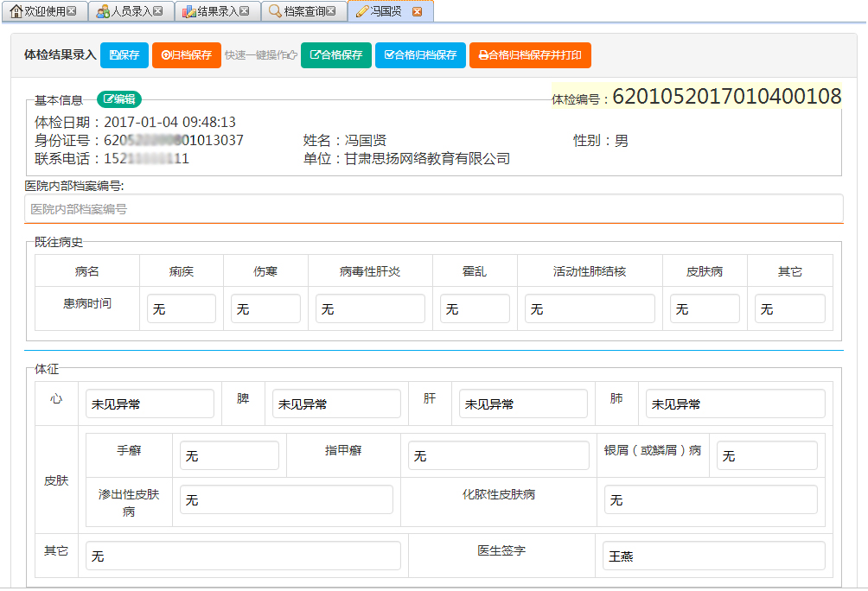Screen dimensions: 868x591
Task: Click the 医生签字 field showing 王燕
Action: click(713, 556)
